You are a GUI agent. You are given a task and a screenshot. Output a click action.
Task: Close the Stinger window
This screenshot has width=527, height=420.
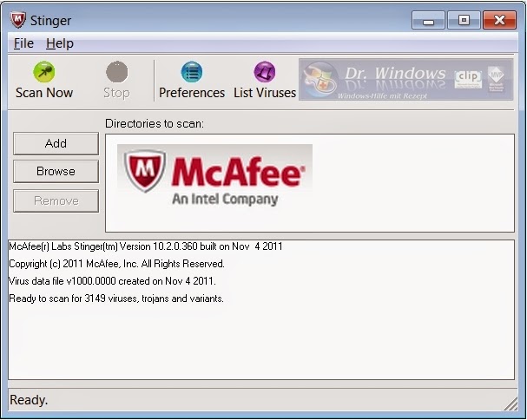tap(499, 20)
